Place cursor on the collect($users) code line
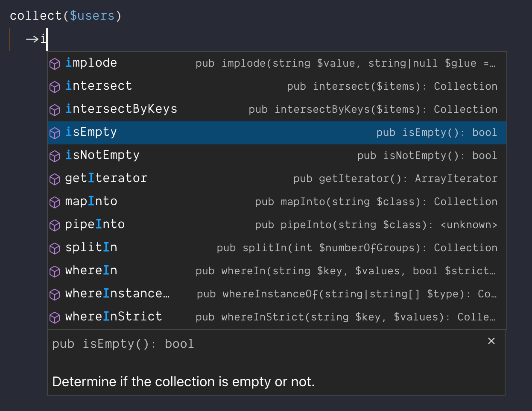This screenshot has width=532, height=411. coord(66,16)
